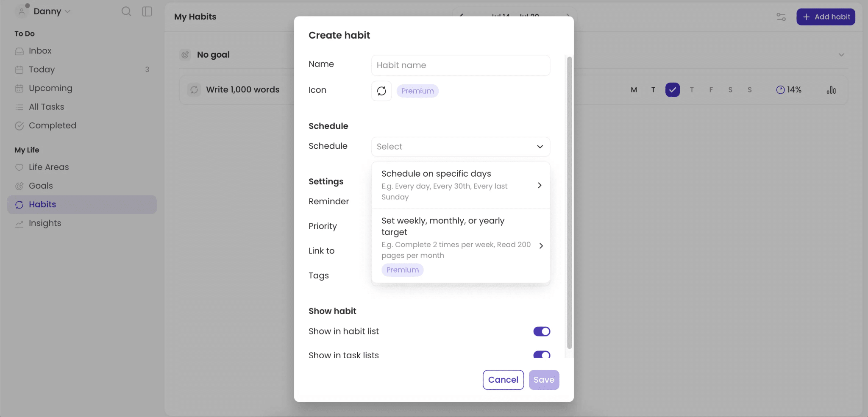Screen dimensions: 868x417
Task: Toggle the sidebar visibility
Action: point(147,11)
